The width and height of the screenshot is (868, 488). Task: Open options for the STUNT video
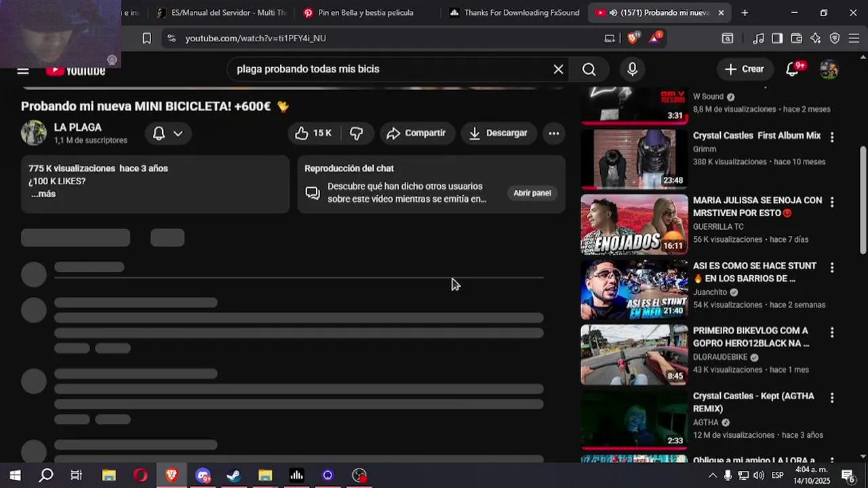tap(832, 267)
